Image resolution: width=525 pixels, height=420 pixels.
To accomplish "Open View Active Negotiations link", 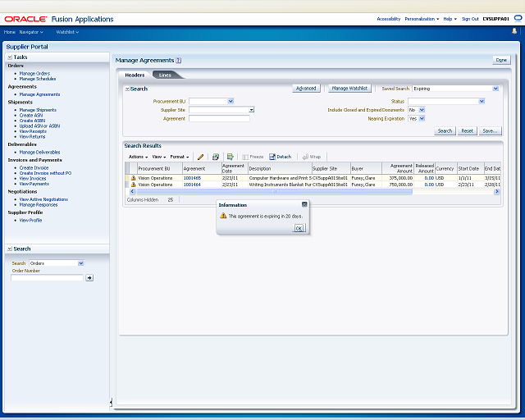I will coord(43,199).
